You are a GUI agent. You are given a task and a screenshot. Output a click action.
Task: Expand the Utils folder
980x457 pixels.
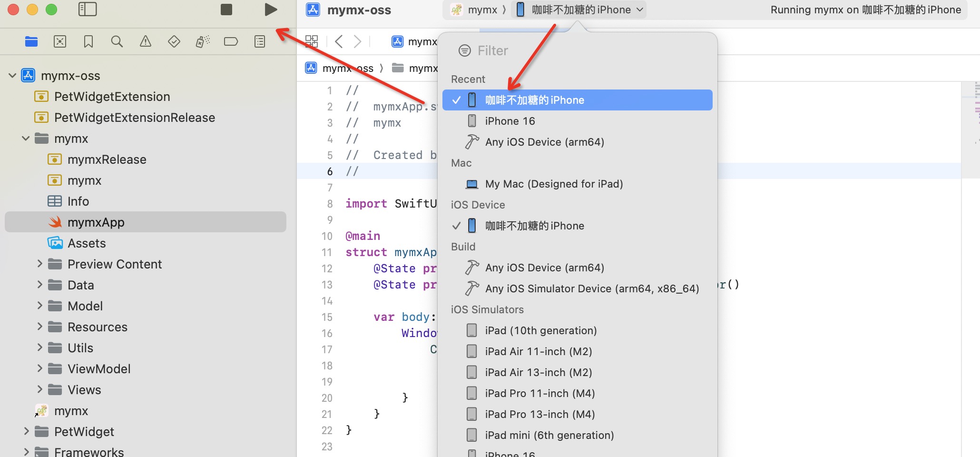(x=40, y=348)
